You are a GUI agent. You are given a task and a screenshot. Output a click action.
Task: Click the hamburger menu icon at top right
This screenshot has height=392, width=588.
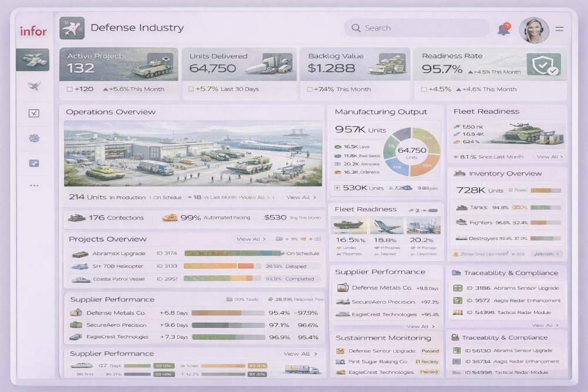[559, 29]
